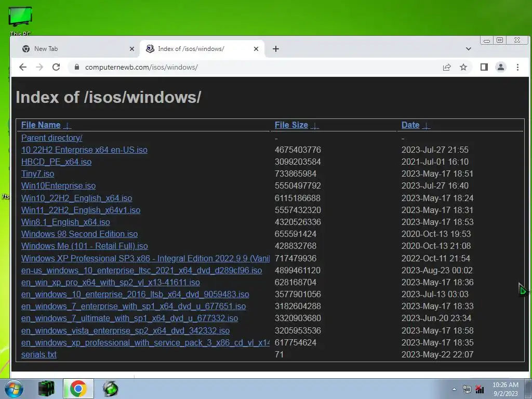
Task: Click Windows Me (101 - Retail Full).iso
Action: [85, 246]
